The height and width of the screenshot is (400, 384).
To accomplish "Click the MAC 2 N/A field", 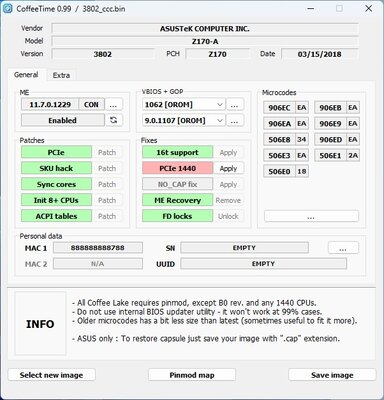I will (x=98, y=264).
